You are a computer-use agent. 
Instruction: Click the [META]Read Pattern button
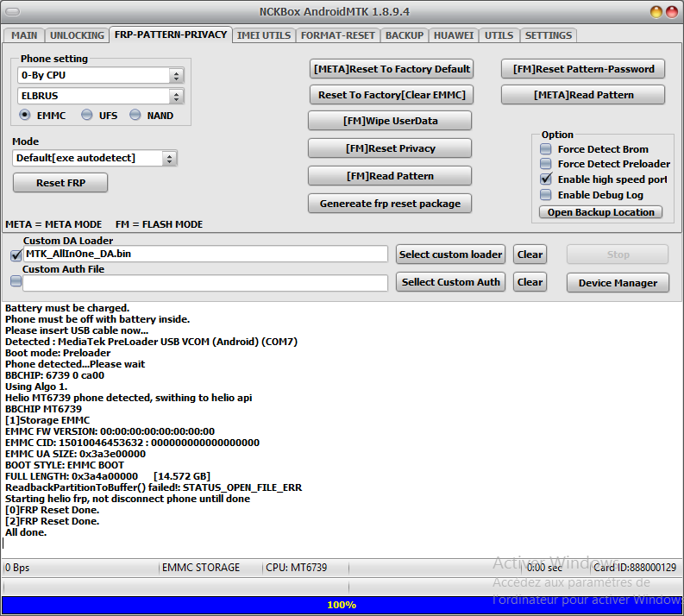583,95
